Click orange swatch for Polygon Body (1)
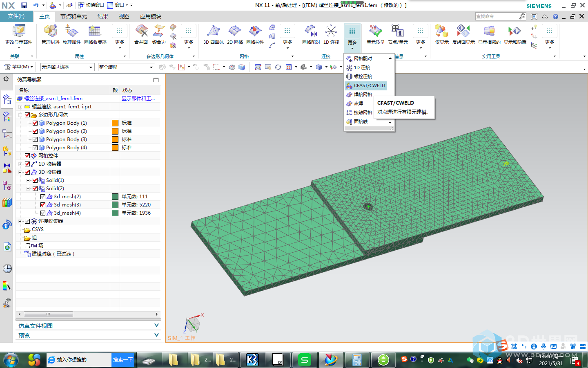Screen dimensions: 588x368 tap(115, 123)
